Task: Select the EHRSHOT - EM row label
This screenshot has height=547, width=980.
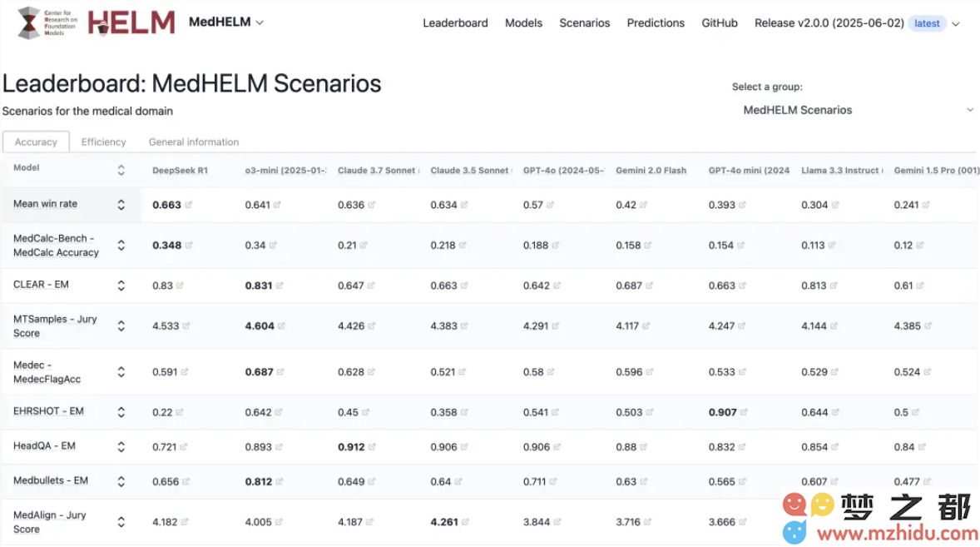Action: click(48, 411)
